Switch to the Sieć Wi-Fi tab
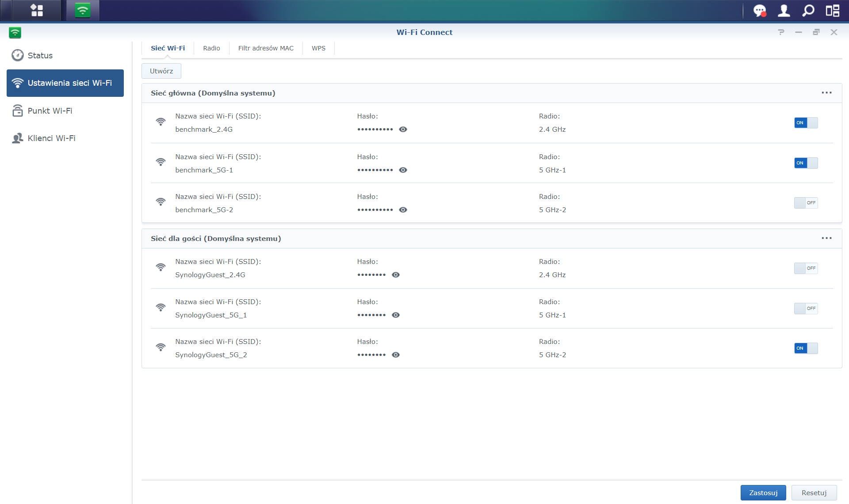The width and height of the screenshot is (849, 504). [x=168, y=48]
